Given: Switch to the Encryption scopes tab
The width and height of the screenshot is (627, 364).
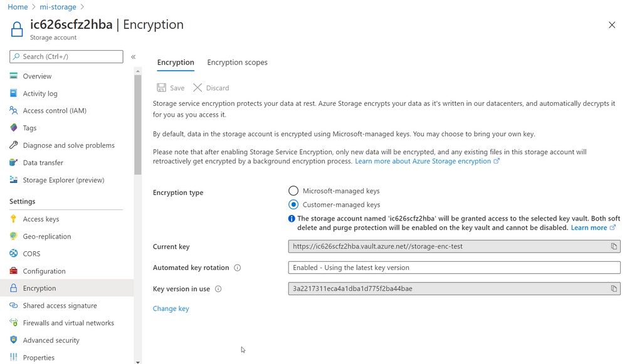Looking at the screenshot, I should tap(237, 62).
